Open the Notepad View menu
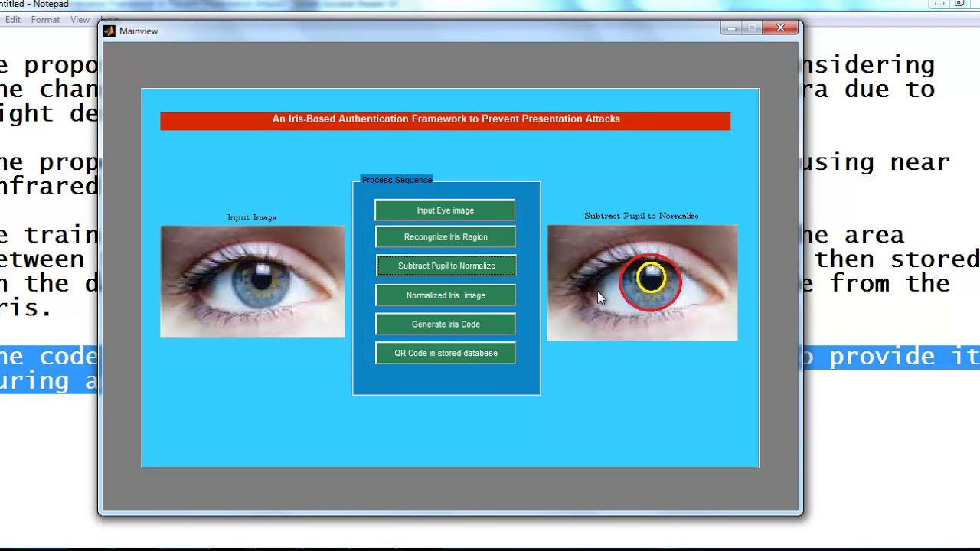 tap(80, 20)
